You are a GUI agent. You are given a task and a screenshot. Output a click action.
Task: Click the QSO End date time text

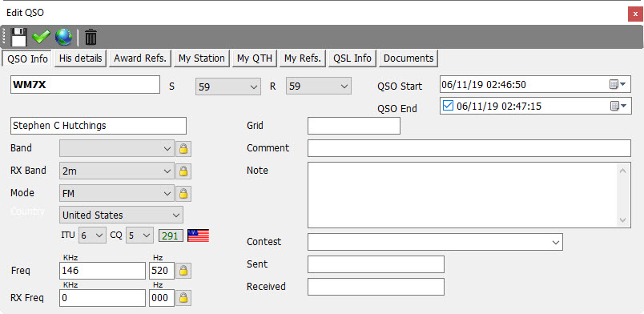click(498, 107)
